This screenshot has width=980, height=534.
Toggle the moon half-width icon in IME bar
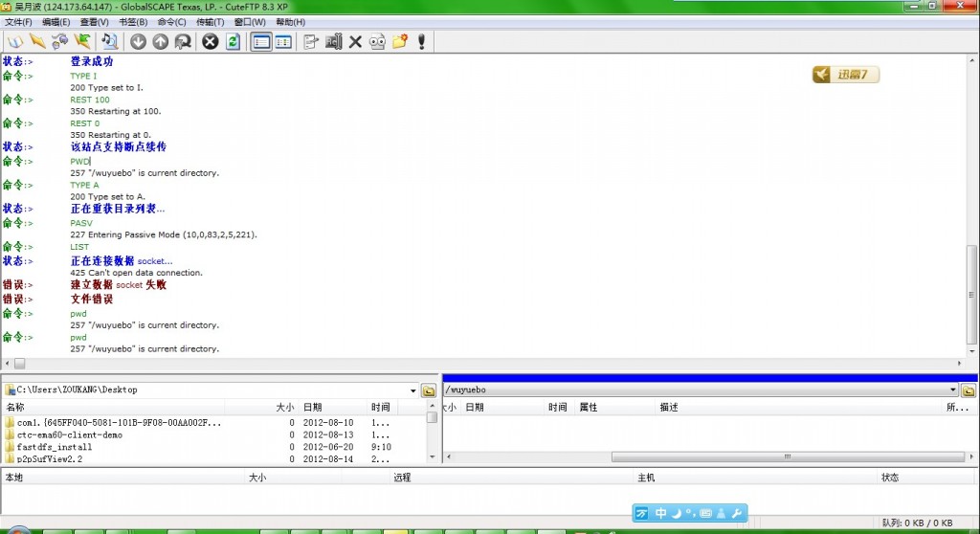click(x=677, y=513)
